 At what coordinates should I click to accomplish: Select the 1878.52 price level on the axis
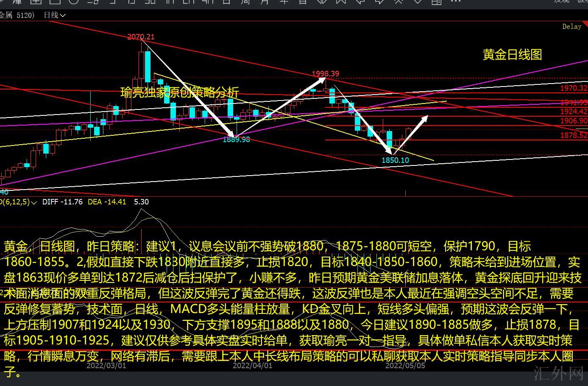coord(574,135)
